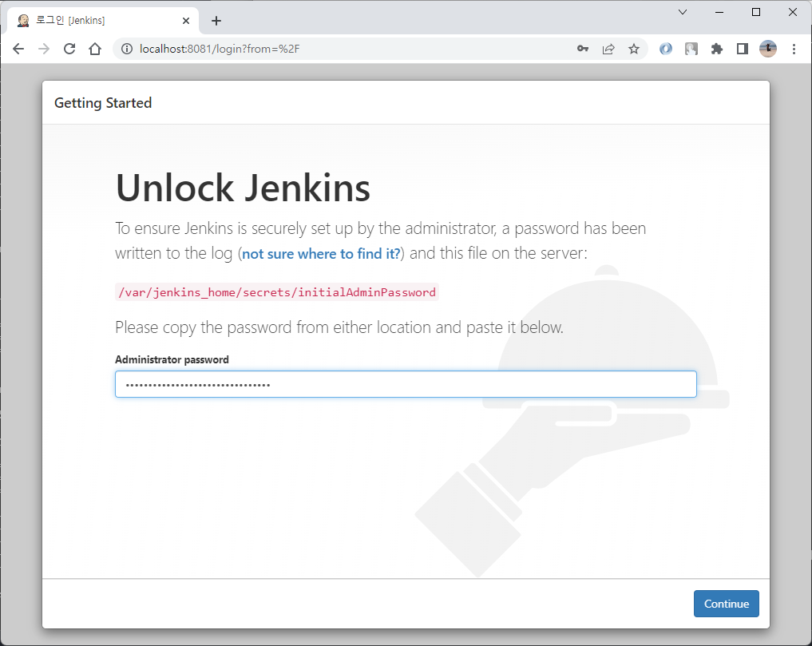
Task: Close the Jenkins login tab
Action: (x=186, y=21)
